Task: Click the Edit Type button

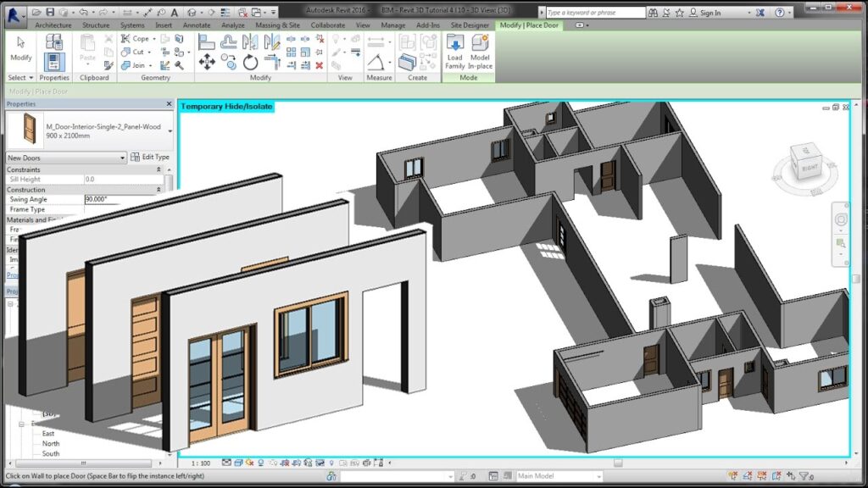Action: (x=150, y=158)
